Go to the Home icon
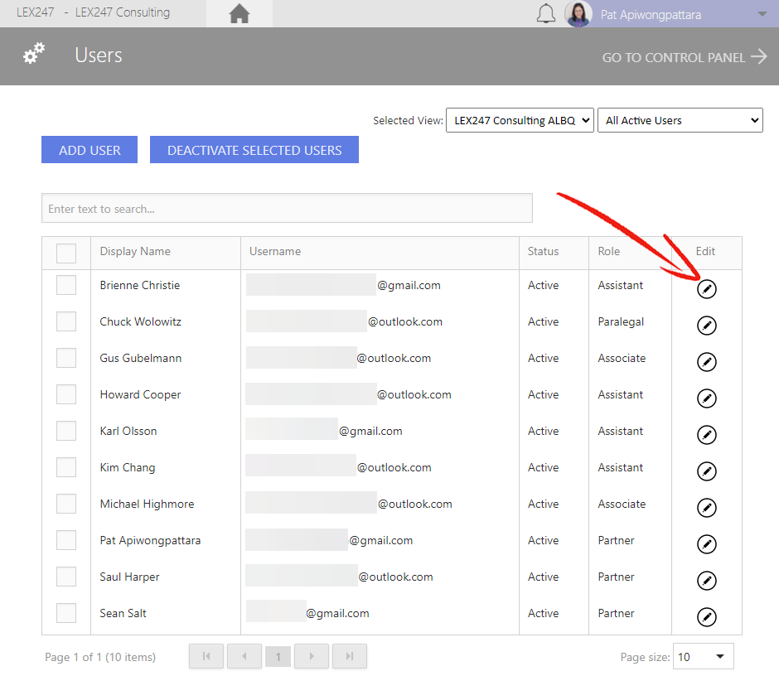Screen dimensions: 779x700 239,13
